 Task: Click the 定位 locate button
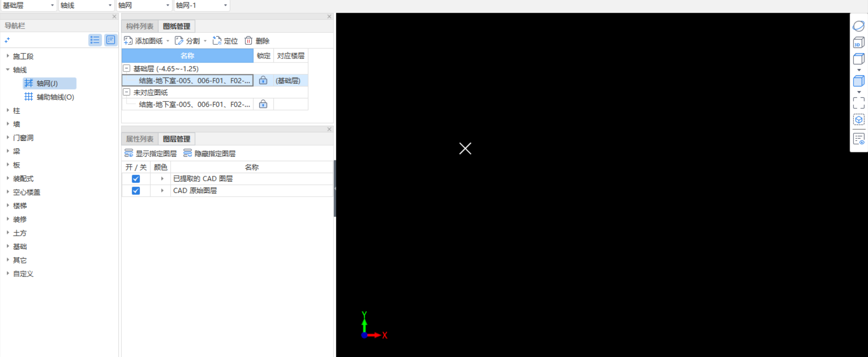[225, 41]
